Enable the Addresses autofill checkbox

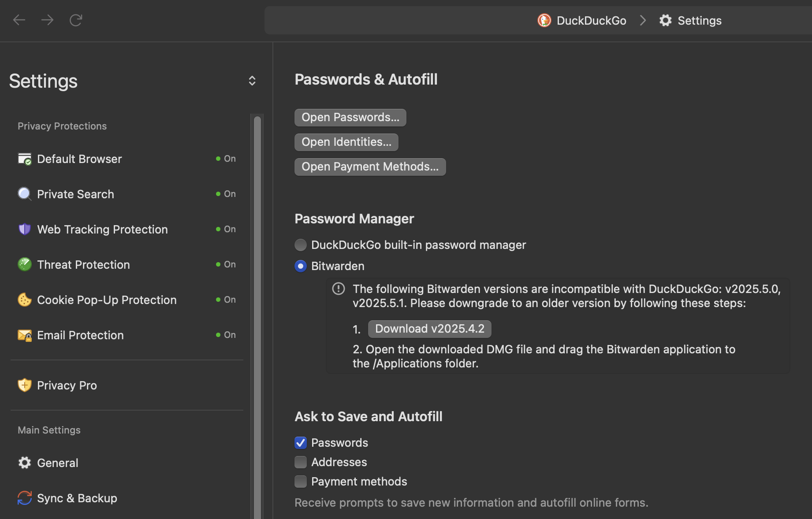coord(301,462)
